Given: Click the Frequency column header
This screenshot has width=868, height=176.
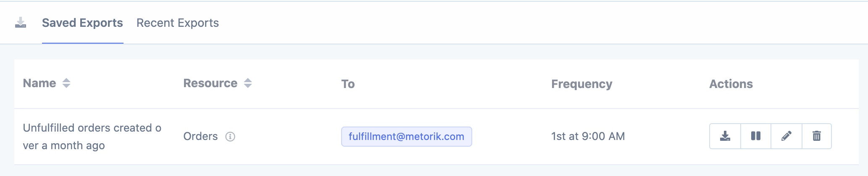Looking at the screenshot, I should tap(581, 84).
